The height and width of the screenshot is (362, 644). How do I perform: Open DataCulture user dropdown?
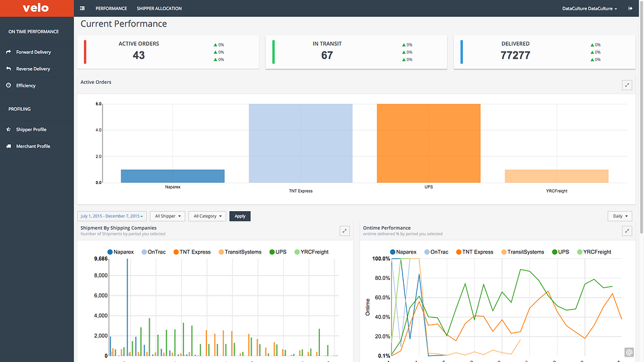pos(589,8)
